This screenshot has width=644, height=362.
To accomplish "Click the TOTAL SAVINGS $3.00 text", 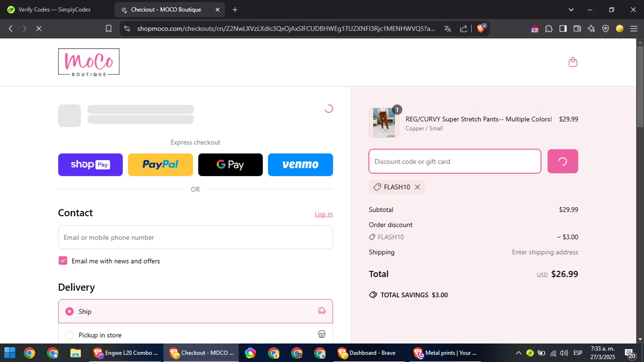I will click(x=414, y=295).
